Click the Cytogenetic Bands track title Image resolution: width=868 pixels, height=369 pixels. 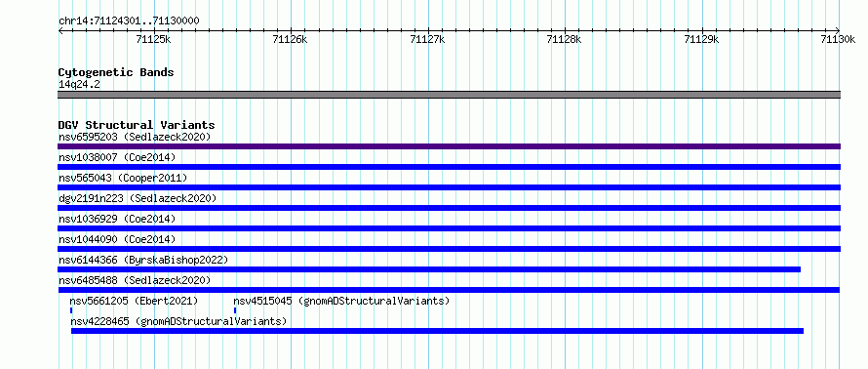click(x=116, y=72)
